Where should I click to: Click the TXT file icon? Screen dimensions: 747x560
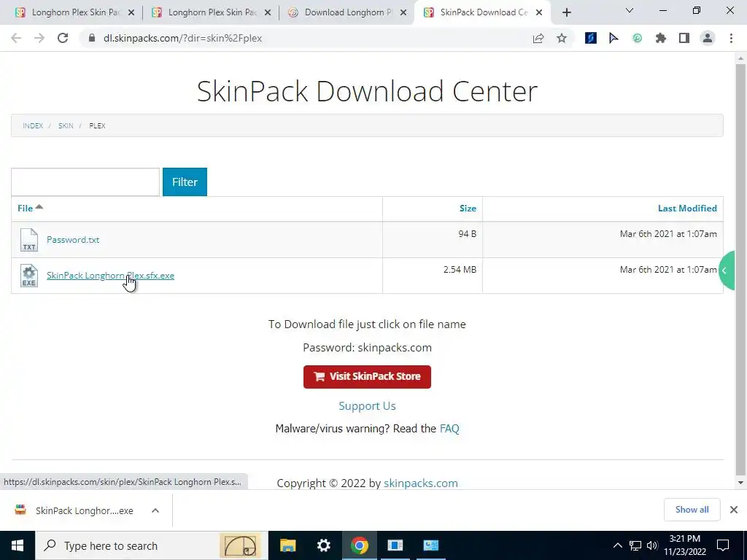(x=29, y=239)
